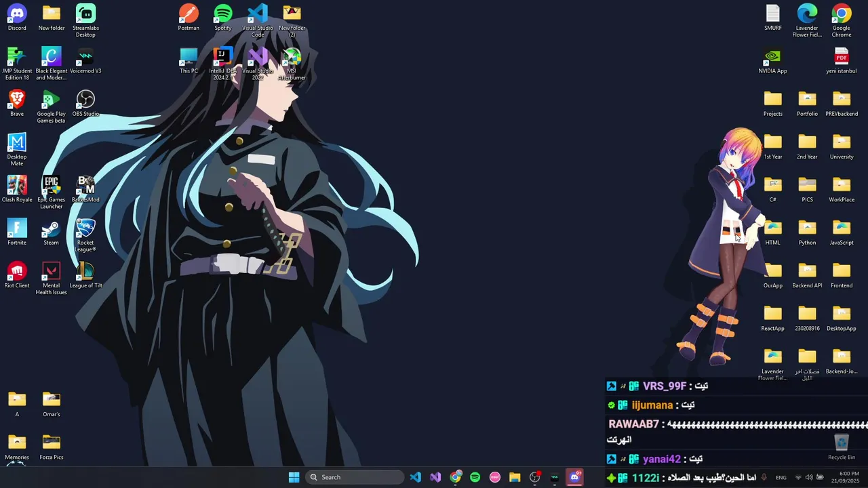Screen dimensions: 868x488
Task: Open the Desktop Mate shortcut
Action: (x=17, y=149)
